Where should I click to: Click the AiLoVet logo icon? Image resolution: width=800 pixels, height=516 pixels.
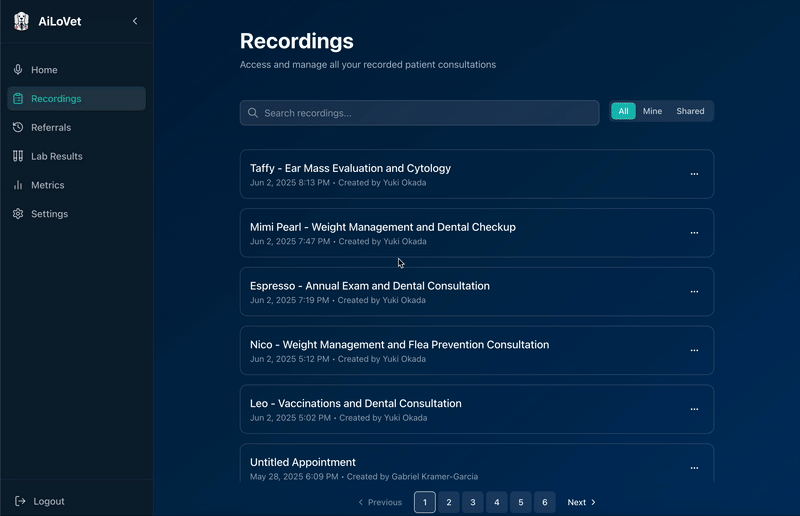coord(21,21)
